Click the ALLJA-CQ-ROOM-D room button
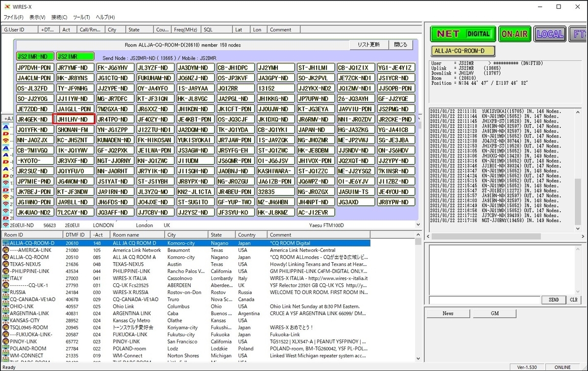The image size is (588, 371). 463,51
